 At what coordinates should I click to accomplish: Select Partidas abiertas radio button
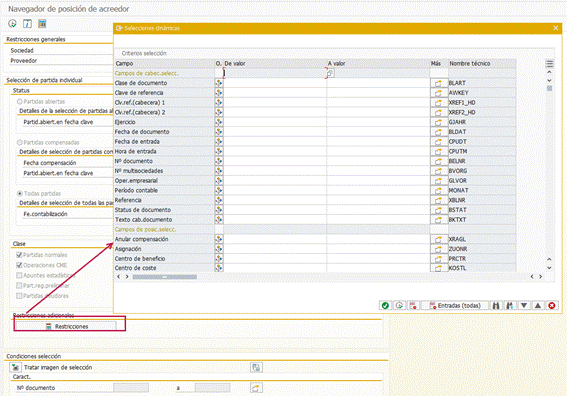20,102
